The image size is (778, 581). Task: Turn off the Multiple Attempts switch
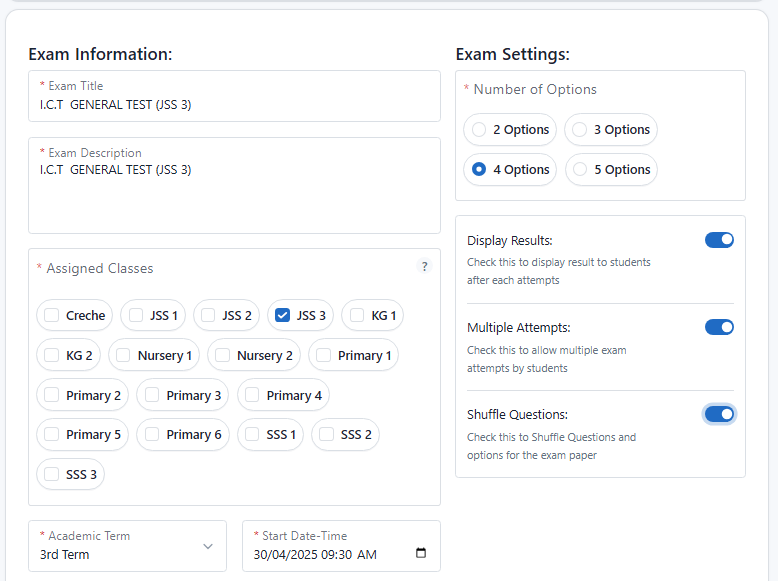pos(719,327)
